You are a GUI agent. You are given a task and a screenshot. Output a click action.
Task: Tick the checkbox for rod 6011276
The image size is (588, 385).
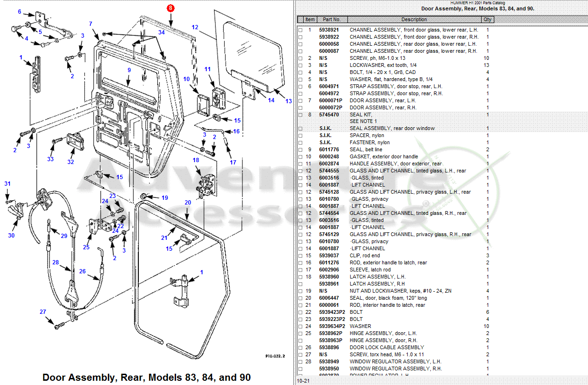tap(300, 263)
